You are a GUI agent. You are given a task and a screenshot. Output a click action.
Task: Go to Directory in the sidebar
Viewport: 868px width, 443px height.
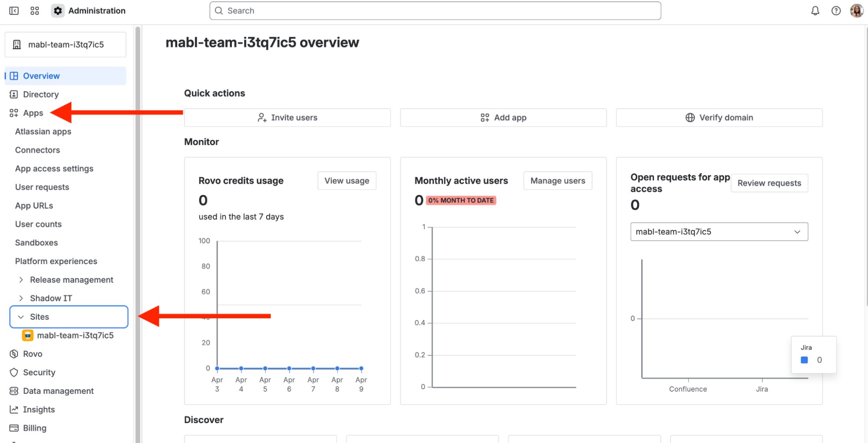click(x=40, y=94)
